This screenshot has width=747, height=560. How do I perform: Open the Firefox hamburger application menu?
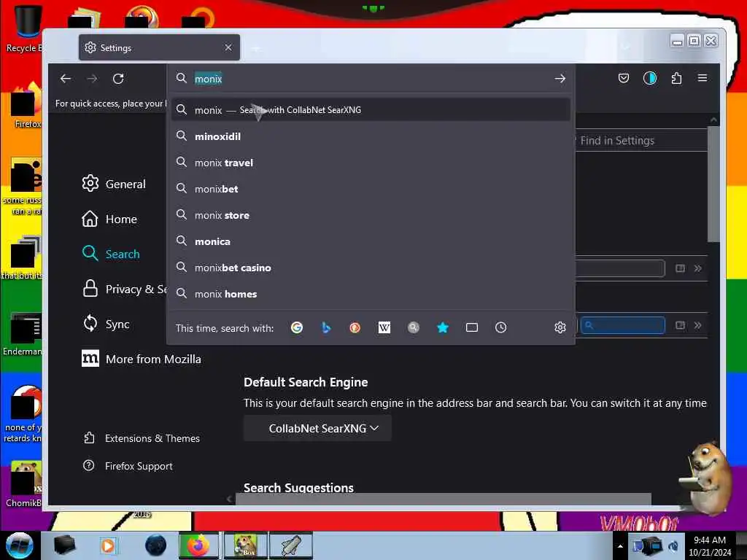point(703,78)
